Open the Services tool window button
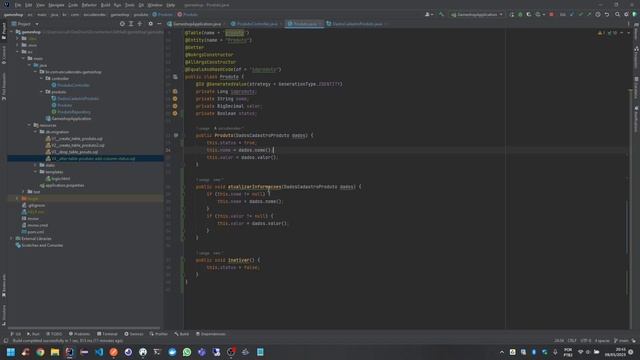Viewport: 640px width, 360px height. point(133,334)
